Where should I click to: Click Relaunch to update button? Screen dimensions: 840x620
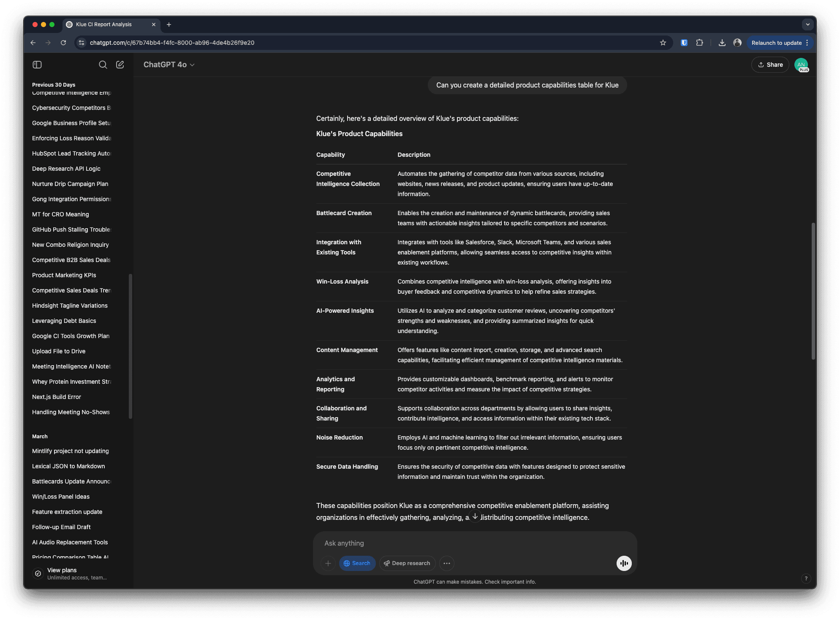pos(780,43)
